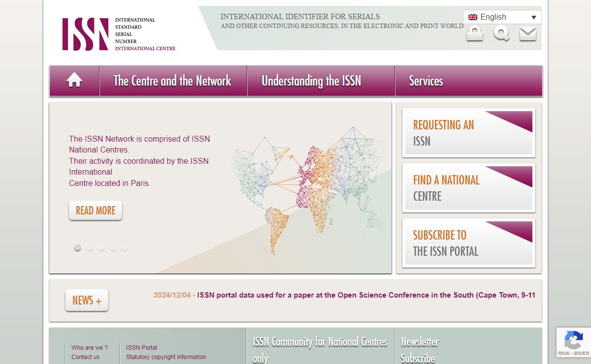
Task: Select third slide indicator dot
Action: click(101, 248)
